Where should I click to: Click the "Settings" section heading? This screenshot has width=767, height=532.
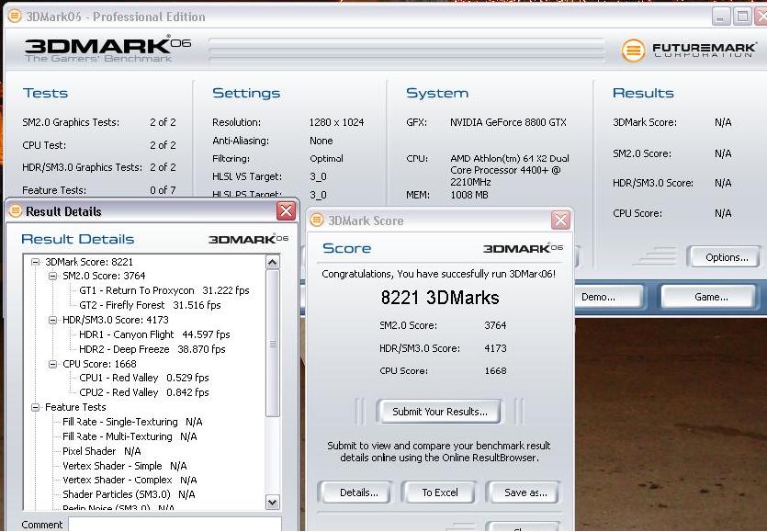tap(246, 93)
